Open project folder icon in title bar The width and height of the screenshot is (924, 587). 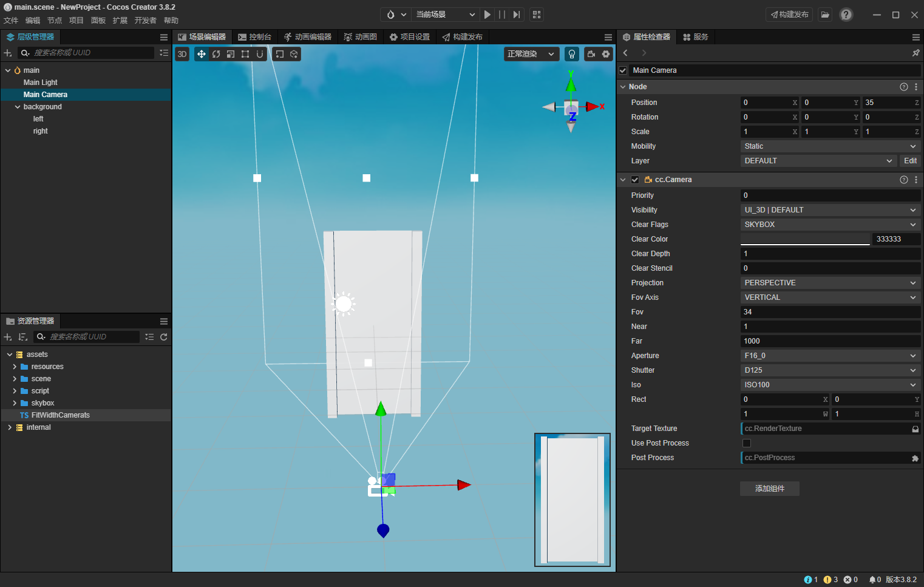click(x=825, y=15)
